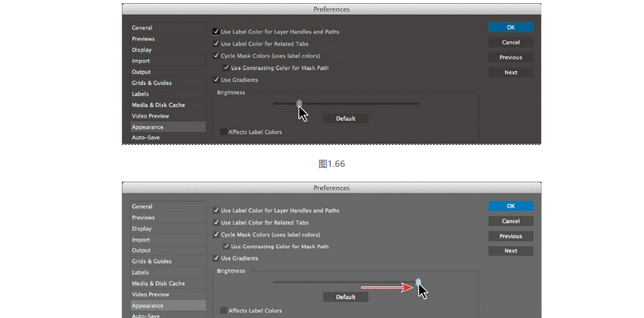Cancel the darker Preferences dialog

tap(511, 42)
